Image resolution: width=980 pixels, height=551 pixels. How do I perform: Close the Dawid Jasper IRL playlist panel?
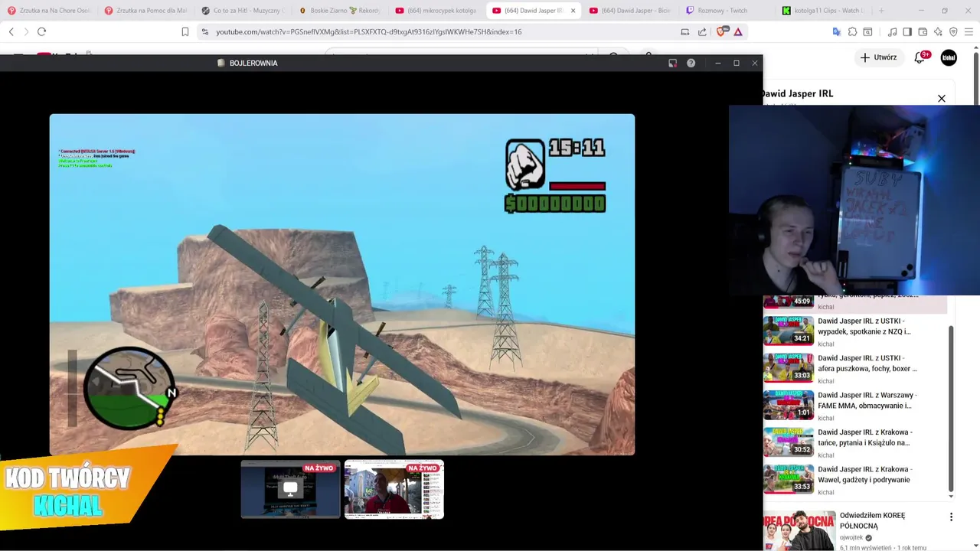942,98
